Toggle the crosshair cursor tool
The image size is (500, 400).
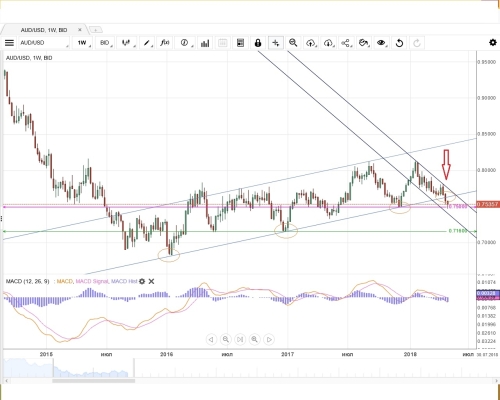276,43
